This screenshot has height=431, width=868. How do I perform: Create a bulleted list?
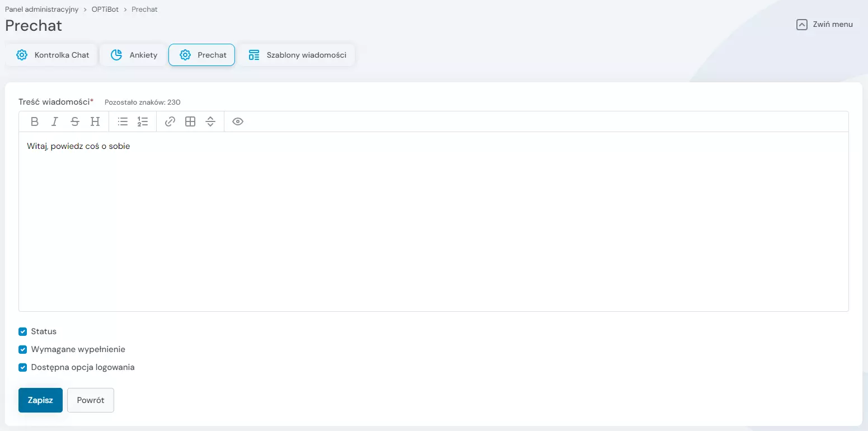(x=123, y=121)
